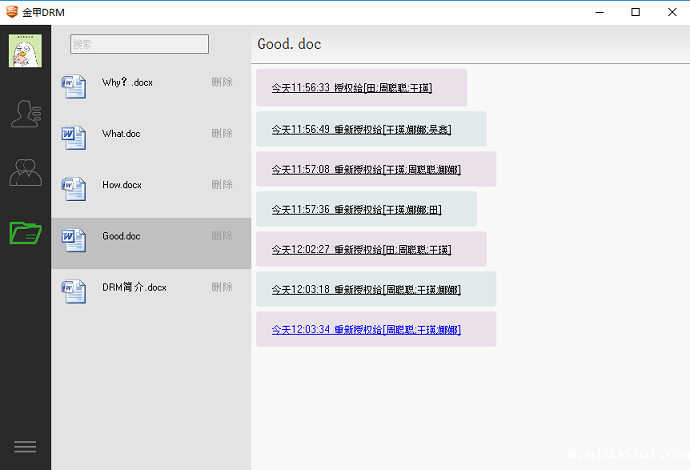The width and height of the screenshot is (690, 470).
Task: Open the blue 12:03:34 re-authorization link
Action: [x=366, y=329]
